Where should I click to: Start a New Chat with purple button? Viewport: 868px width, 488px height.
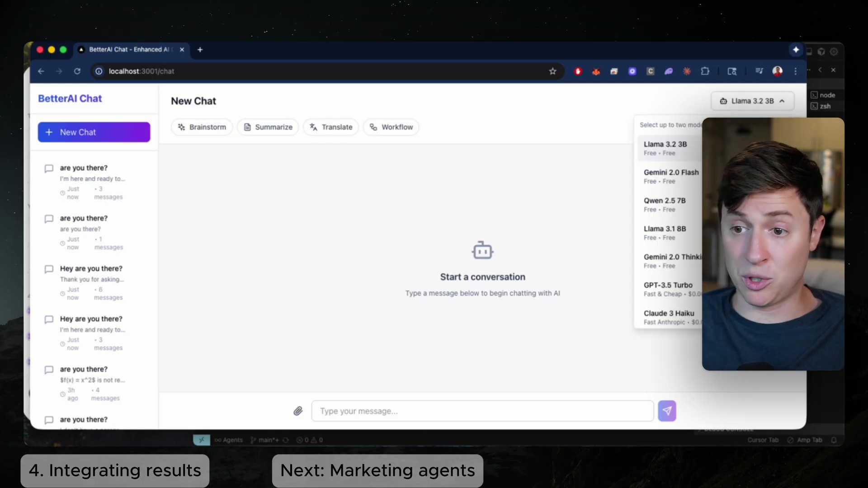[x=94, y=132]
